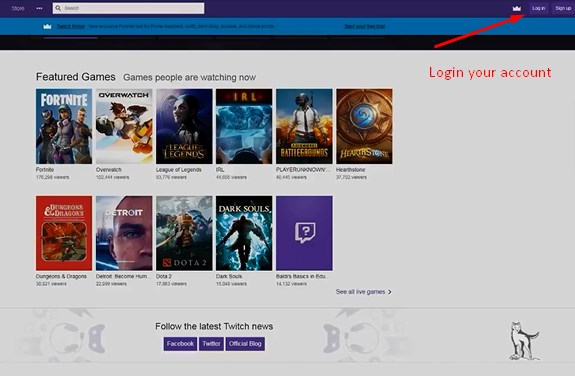Click Baldi's Basics in Edu... title text
This screenshot has width=575, height=376.
click(302, 277)
